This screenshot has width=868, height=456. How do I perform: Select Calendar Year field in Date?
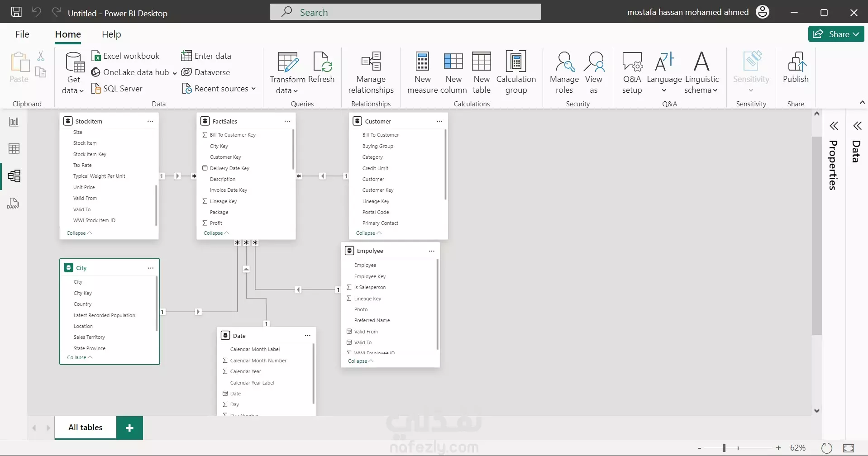[245, 371]
